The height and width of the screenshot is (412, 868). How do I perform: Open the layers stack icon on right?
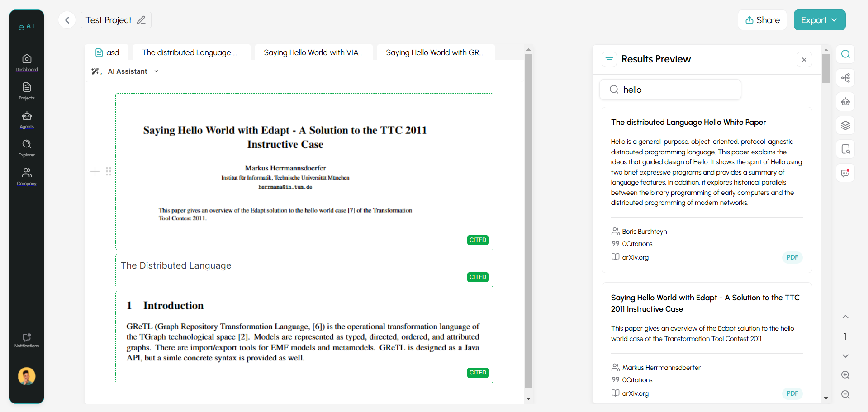tap(845, 125)
